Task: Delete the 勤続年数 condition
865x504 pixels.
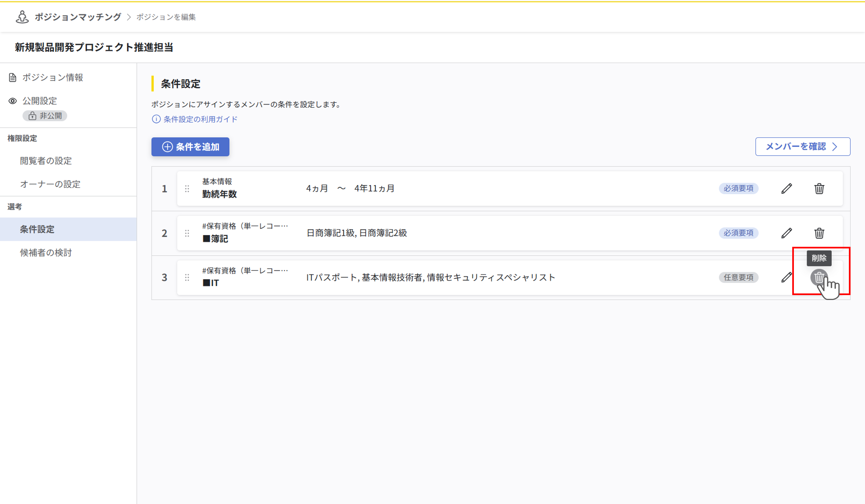Action: click(x=819, y=189)
